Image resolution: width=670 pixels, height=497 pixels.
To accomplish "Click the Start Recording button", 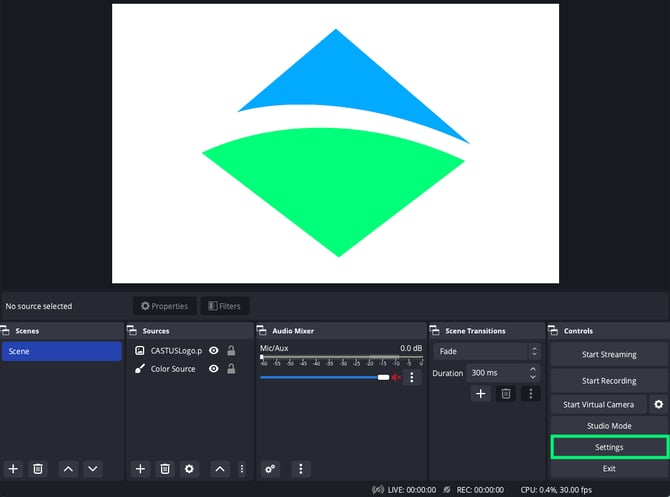I will (608, 380).
